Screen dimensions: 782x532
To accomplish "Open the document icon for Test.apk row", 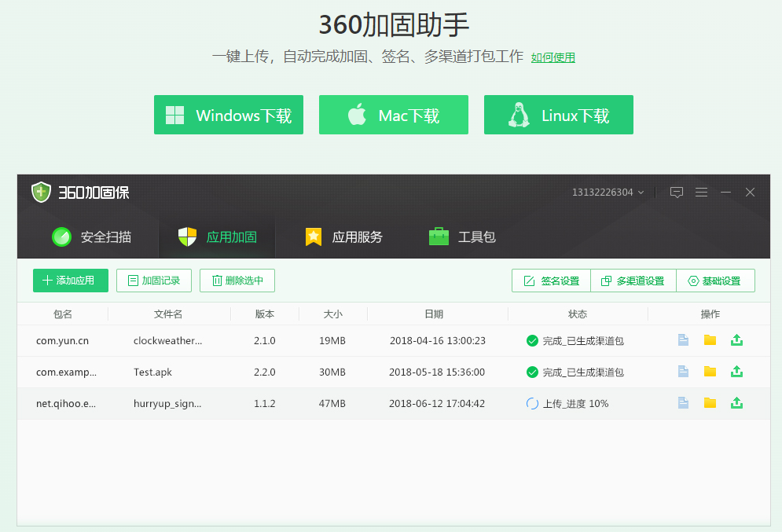I will pos(683,372).
